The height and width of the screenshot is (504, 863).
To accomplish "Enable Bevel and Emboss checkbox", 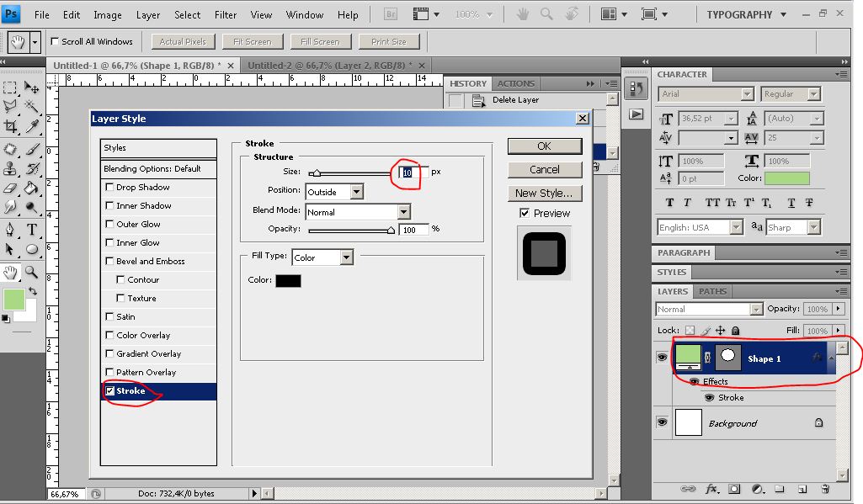I will tap(109, 261).
